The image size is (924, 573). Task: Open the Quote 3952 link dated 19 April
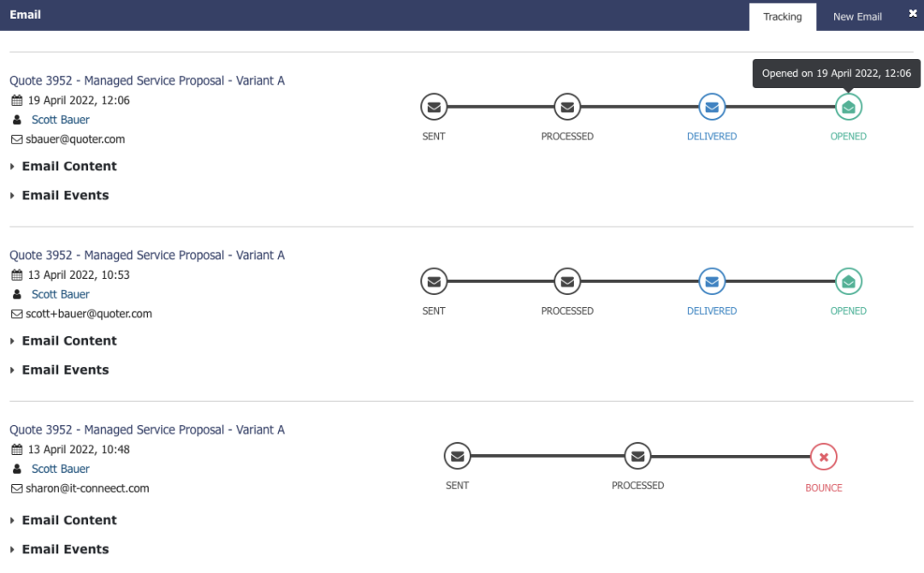tap(147, 80)
